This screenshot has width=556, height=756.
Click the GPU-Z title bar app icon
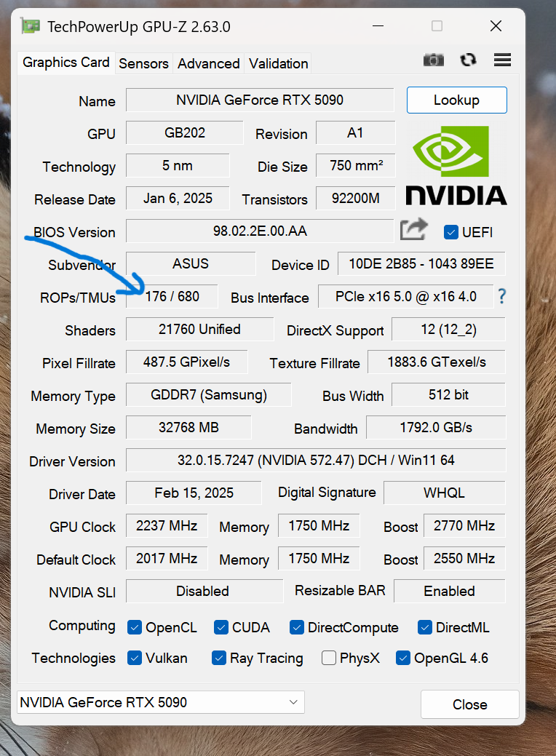[30, 26]
